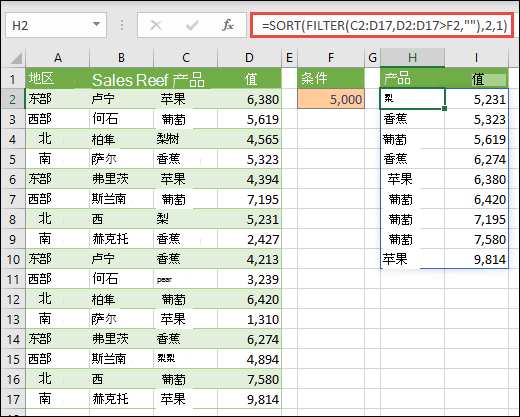Select cell with value 1,310
This screenshot has height=417, width=520.
[x=249, y=319]
